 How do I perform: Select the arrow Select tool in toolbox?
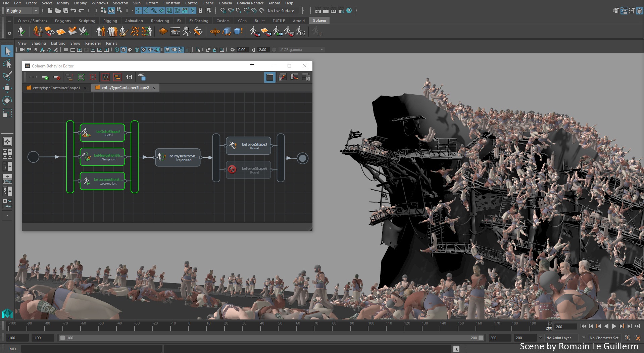[7, 51]
